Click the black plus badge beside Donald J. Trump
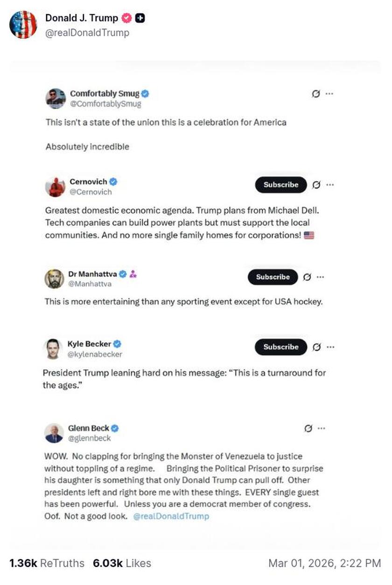Viewport: 392px width, 585px height. (140, 18)
